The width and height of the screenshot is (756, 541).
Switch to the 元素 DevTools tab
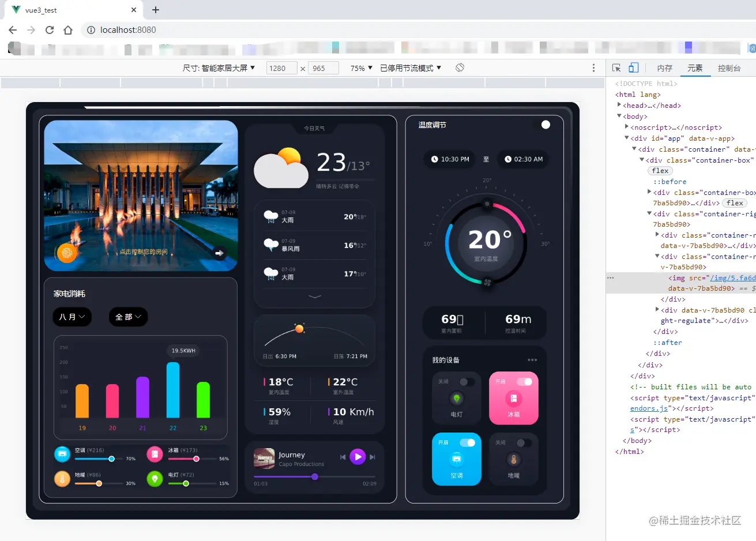coord(695,68)
